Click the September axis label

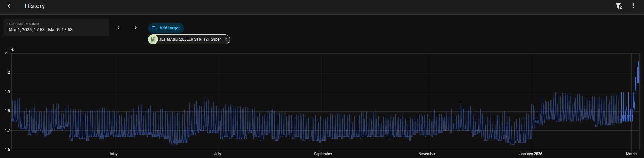(323, 154)
